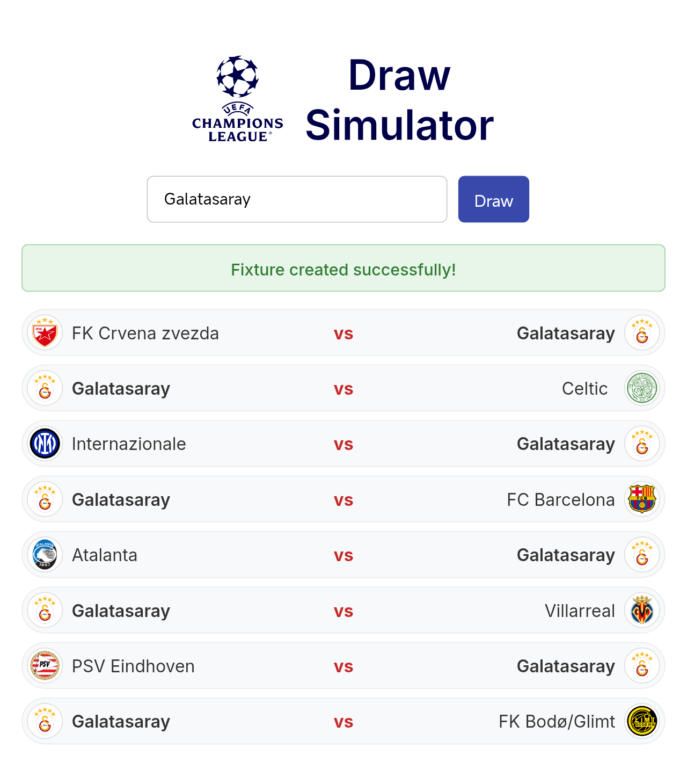Click the Fixture created successfully banner
687x784 pixels.
[343, 268]
